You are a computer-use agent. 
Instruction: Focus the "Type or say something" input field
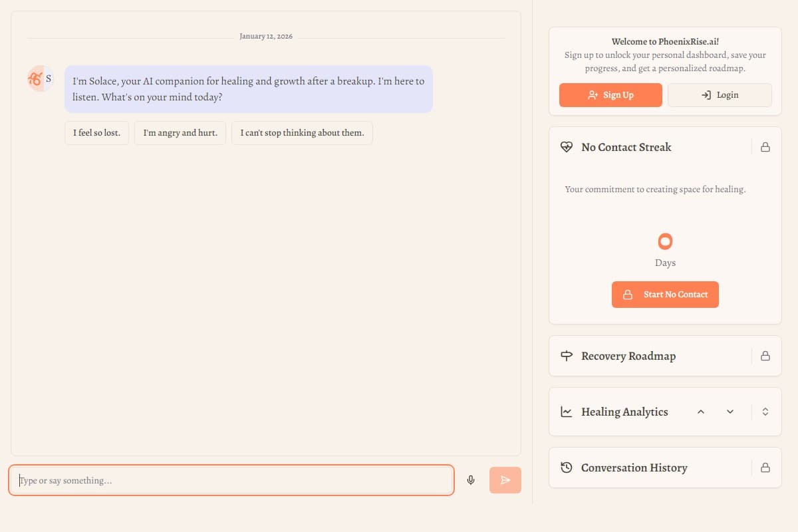click(x=231, y=480)
